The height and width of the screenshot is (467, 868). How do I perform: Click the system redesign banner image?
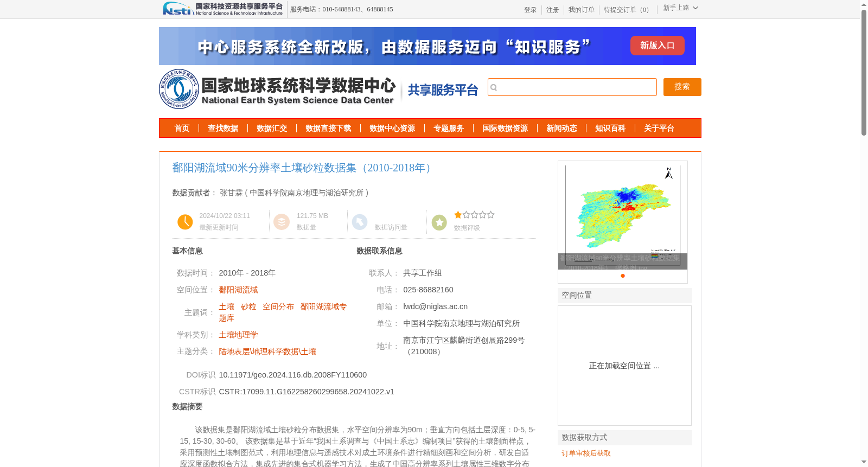tap(427, 46)
